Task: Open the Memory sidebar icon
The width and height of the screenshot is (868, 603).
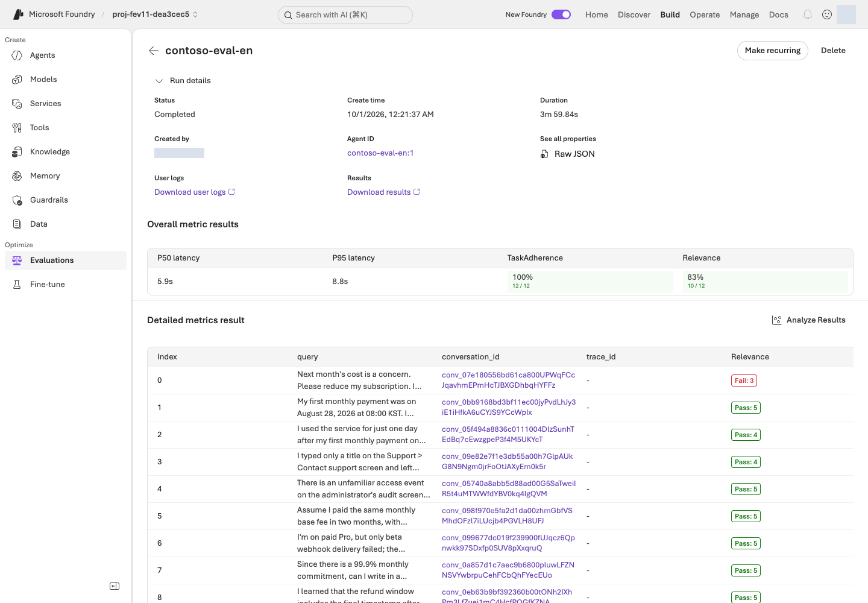Action: click(x=17, y=176)
